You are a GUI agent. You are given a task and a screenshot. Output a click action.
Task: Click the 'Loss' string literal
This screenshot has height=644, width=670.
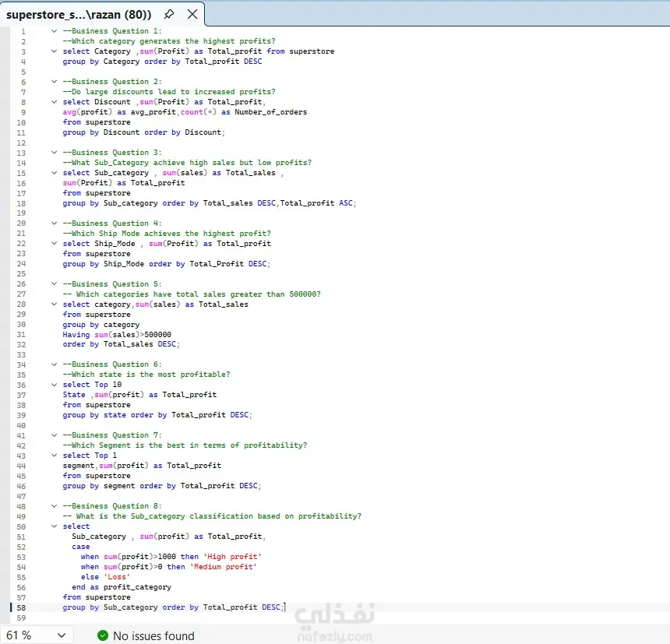(x=117, y=577)
